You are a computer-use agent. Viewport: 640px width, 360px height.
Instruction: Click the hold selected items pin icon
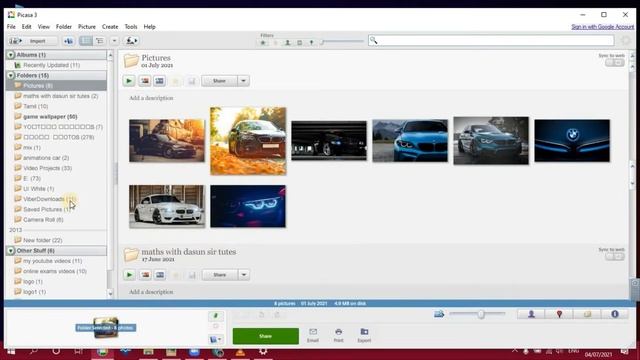tap(216, 316)
